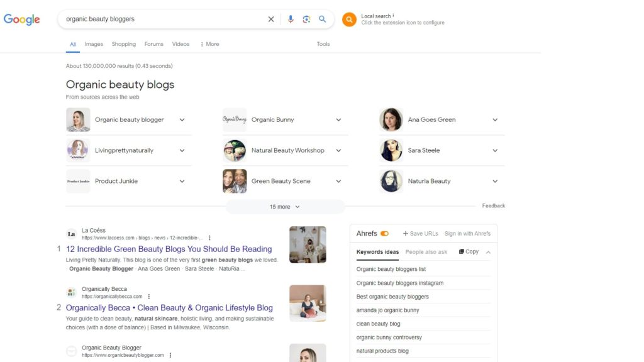
Task: Click Naturia Beauty profile photo
Action: click(391, 182)
